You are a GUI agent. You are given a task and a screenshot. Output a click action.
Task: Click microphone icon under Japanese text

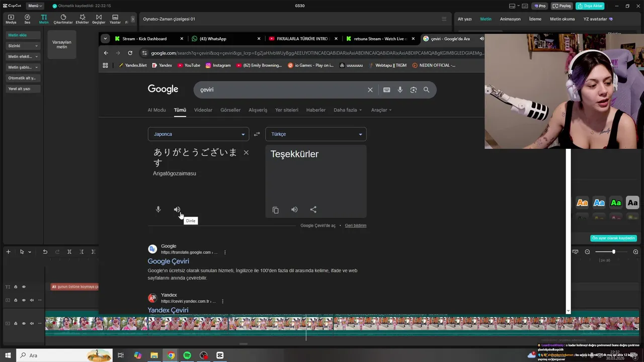pyautogui.click(x=158, y=210)
